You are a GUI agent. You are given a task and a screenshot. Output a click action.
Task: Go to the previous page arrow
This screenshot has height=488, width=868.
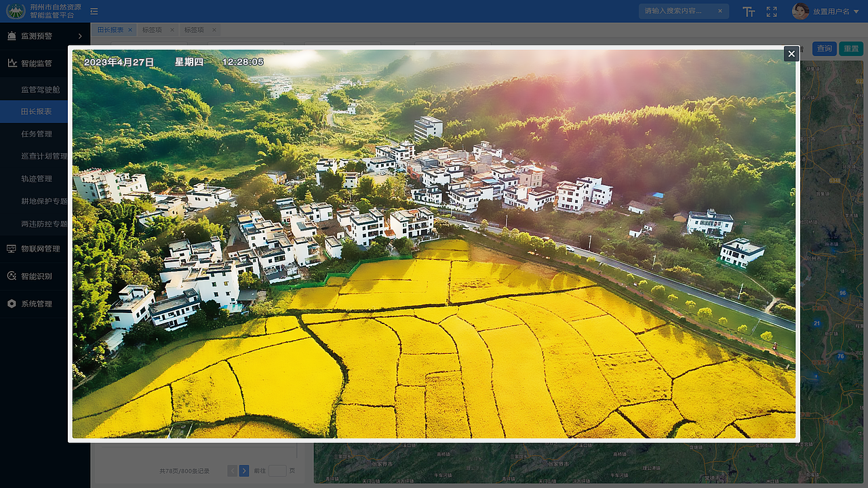pos(232,470)
